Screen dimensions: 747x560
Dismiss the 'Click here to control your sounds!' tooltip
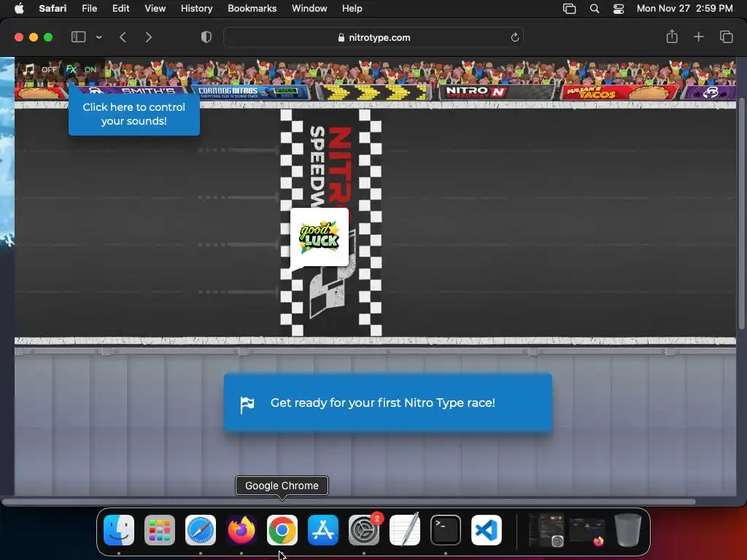[134, 114]
